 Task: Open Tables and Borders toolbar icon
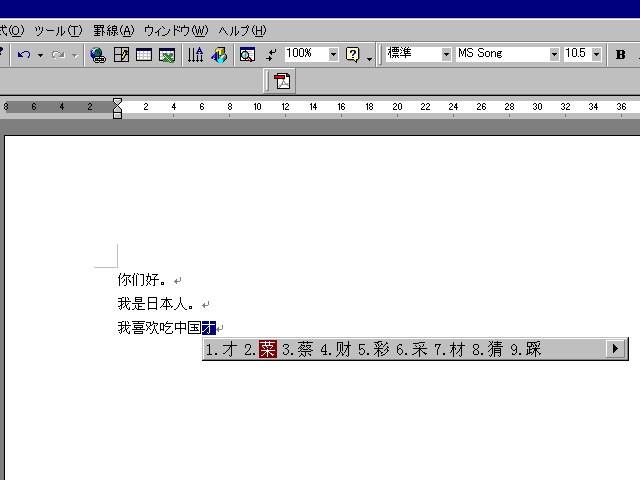point(121,55)
